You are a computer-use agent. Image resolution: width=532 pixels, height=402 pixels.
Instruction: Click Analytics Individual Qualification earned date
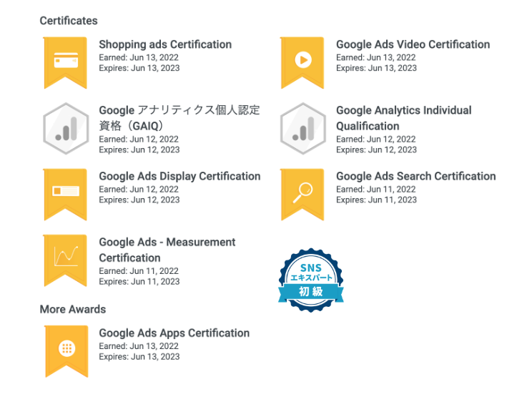pos(375,139)
